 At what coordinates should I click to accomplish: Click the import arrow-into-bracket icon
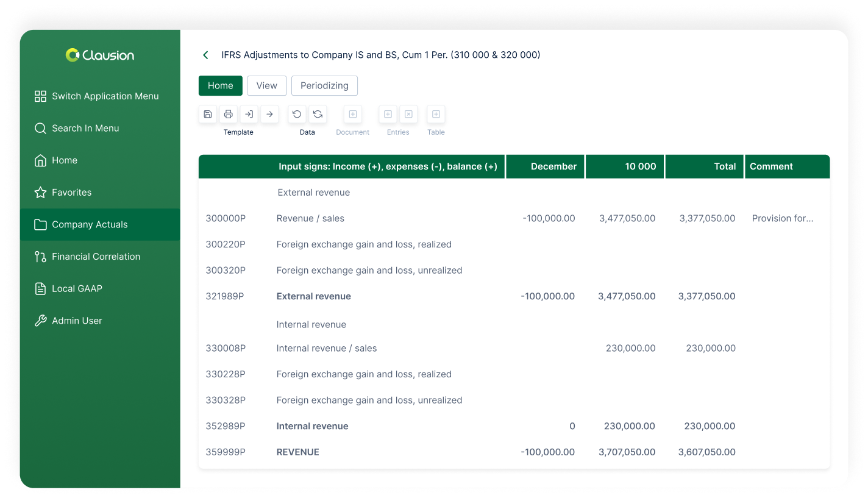[x=249, y=114]
